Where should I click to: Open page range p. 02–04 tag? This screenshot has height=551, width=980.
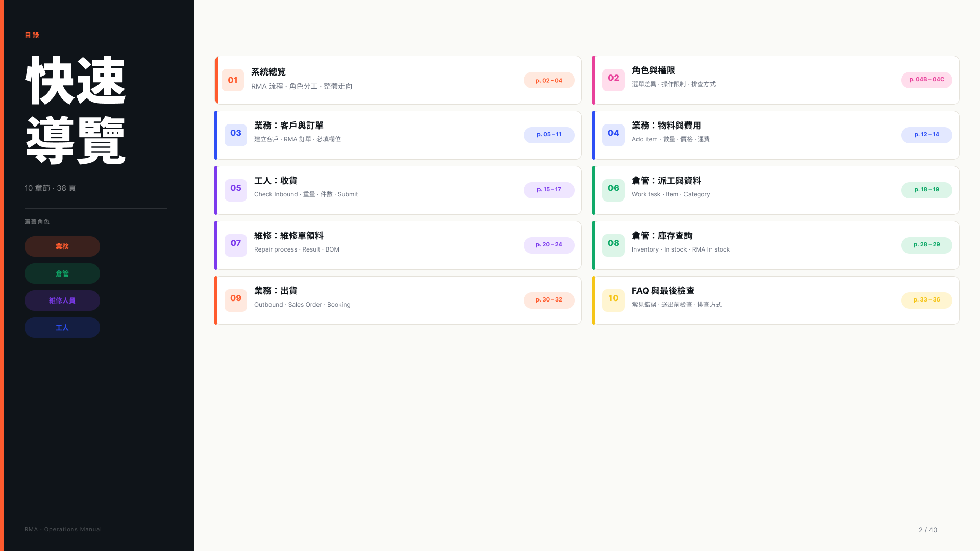(549, 80)
